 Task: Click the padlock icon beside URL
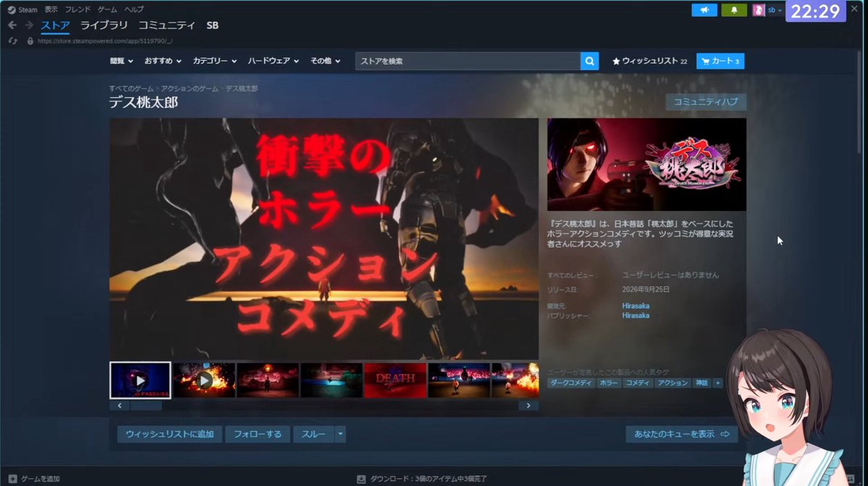coord(30,41)
